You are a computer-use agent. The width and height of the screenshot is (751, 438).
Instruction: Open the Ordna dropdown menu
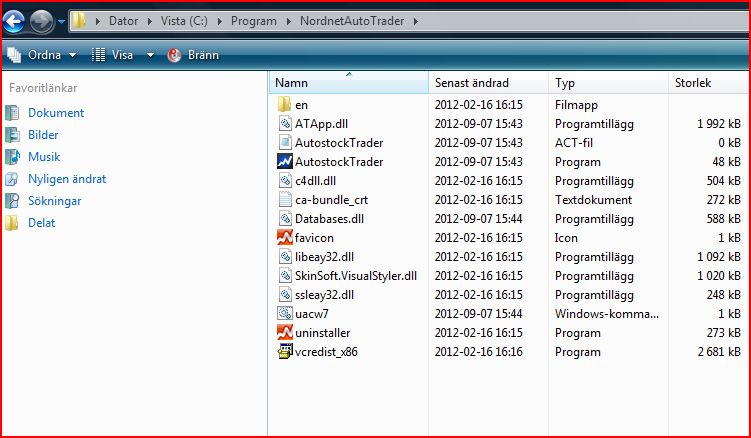point(45,55)
